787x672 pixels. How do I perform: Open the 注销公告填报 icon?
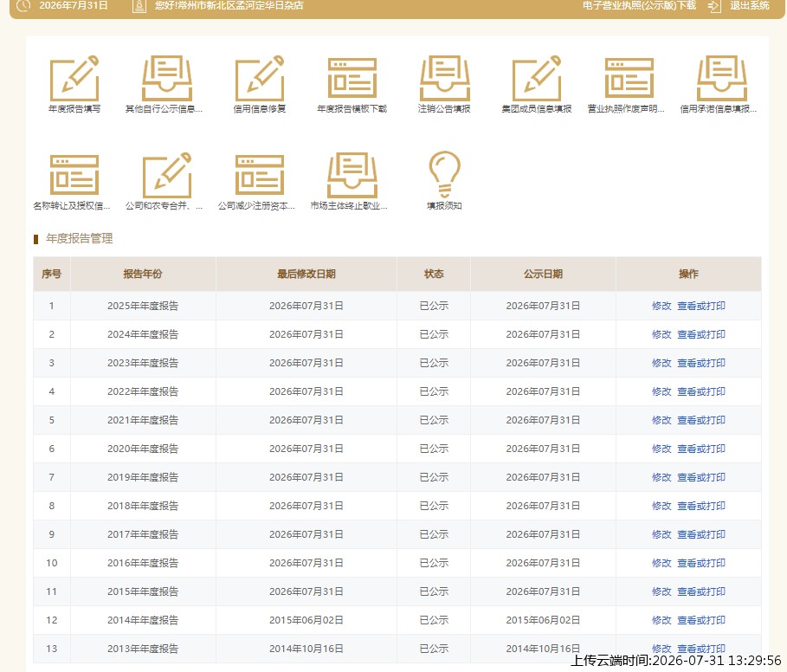point(444,79)
